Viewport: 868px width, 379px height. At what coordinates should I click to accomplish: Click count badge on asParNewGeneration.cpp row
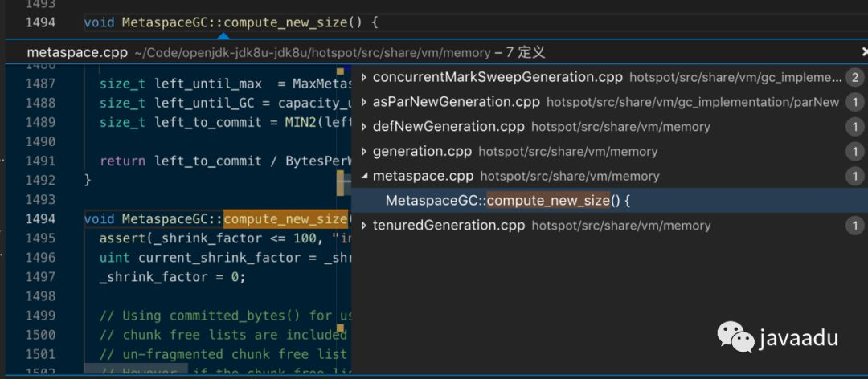855,103
